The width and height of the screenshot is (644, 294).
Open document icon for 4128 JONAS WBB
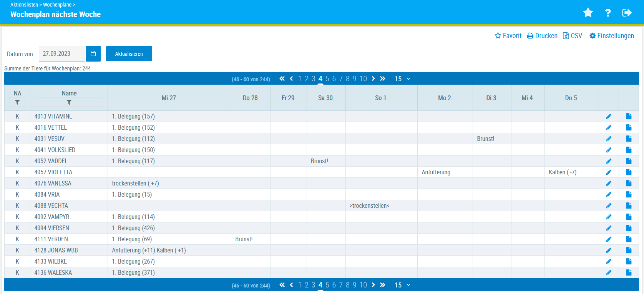point(629,250)
